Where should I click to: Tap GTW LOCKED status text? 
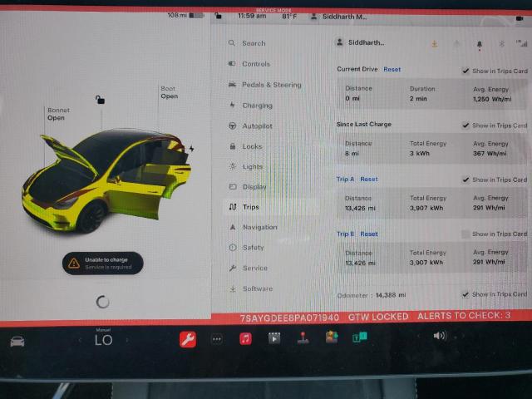378,317
